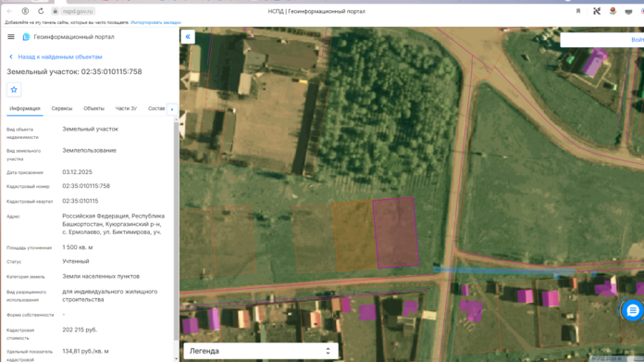Viewport: 644px width, 362px height.
Task: Click cadastral number value 02:35:010115:758
Action: 86,186
